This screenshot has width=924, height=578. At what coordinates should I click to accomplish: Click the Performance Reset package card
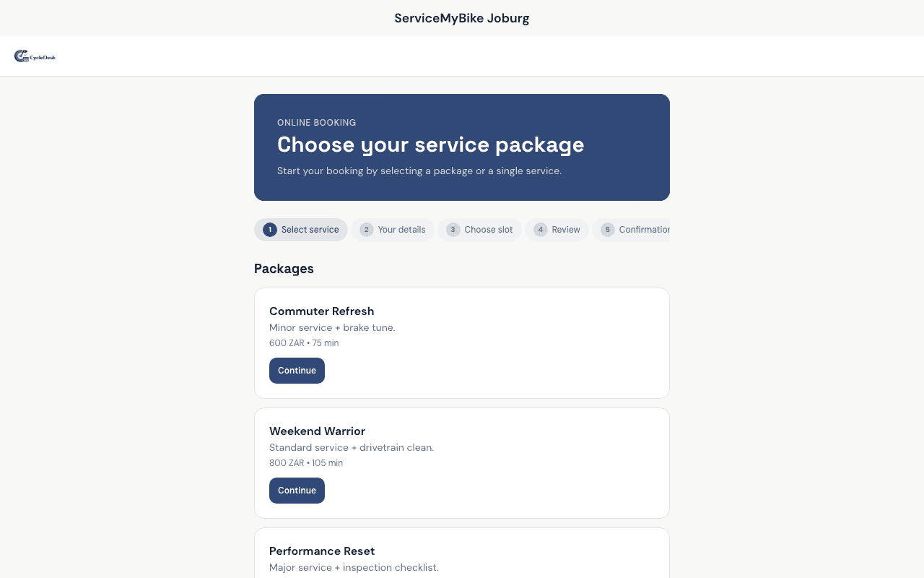[462, 556]
